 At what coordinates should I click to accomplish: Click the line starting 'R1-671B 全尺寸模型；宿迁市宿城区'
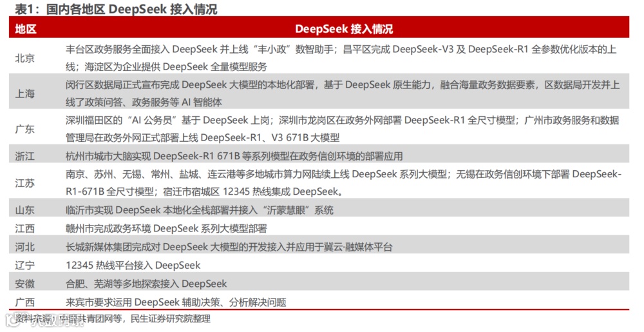click(x=204, y=191)
